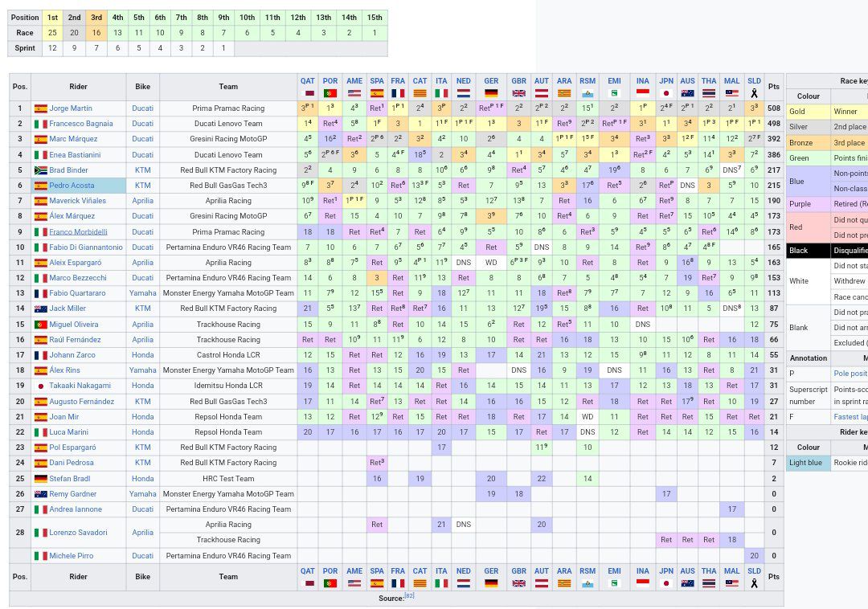This screenshot has width=868, height=609.
Task: Click the EMI race link in the top header
Action: (x=614, y=81)
